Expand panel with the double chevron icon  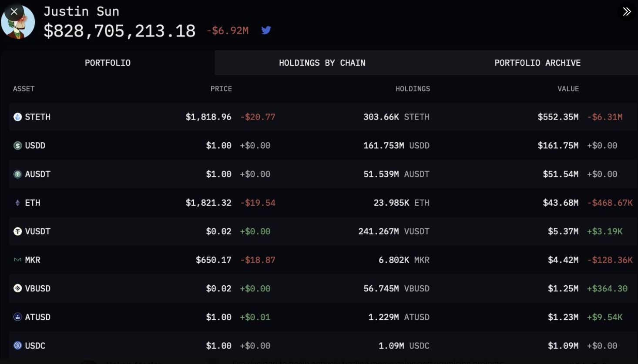627,12
